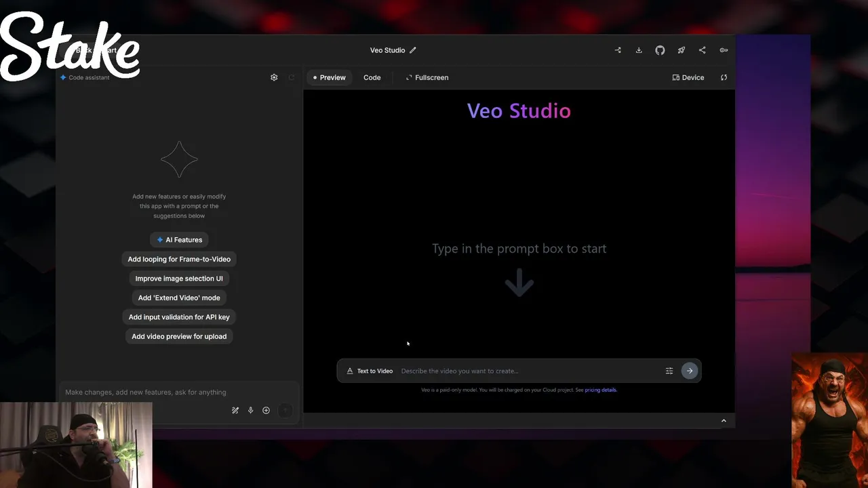The image size is (868, 488).
Task: Click the pencil icon to rename Veo Studio
Action: [412, 50]
